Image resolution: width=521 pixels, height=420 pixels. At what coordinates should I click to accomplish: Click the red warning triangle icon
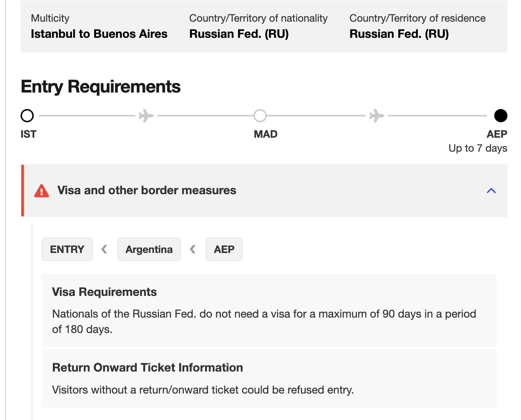coord(41,191)
